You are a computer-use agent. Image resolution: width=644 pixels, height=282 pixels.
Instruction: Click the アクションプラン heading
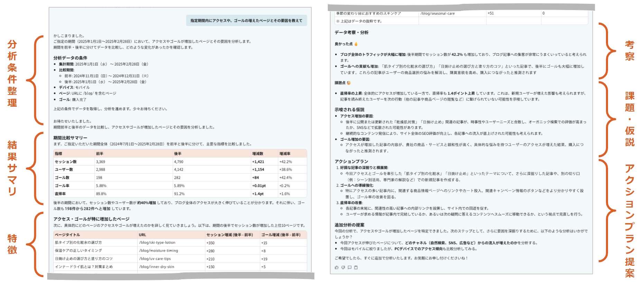[x=351, y=161]
